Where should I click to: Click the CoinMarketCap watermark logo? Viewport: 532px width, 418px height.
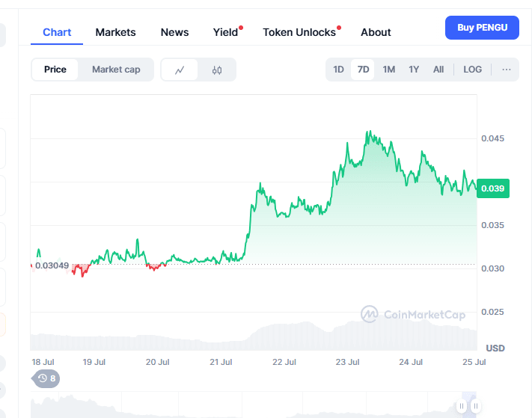[413, 315]
